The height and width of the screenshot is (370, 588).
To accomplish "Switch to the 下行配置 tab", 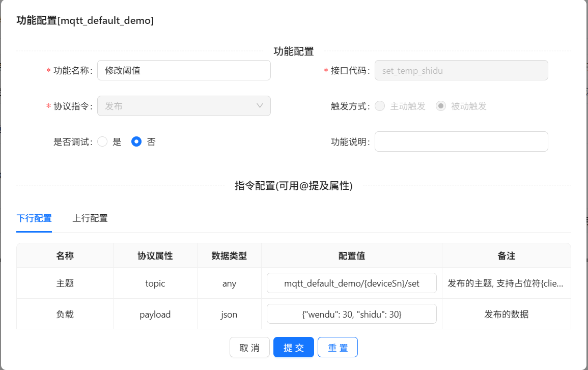I will point(34,218).
